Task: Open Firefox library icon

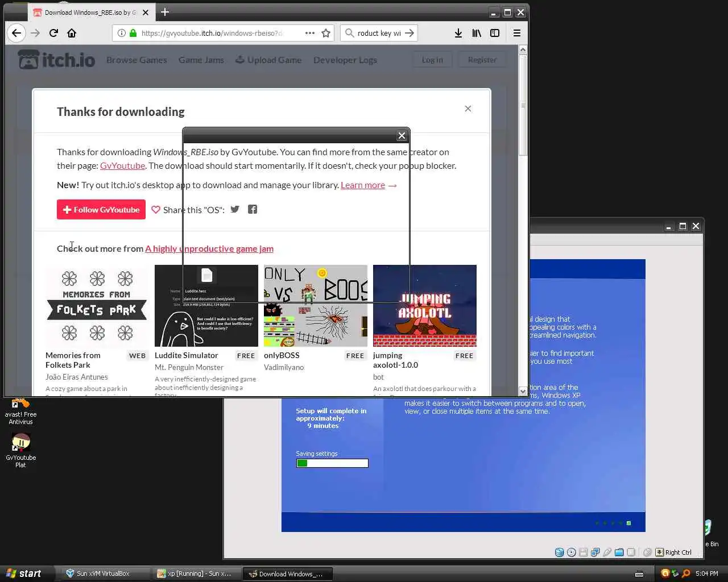Action: [x=477, y=33]
